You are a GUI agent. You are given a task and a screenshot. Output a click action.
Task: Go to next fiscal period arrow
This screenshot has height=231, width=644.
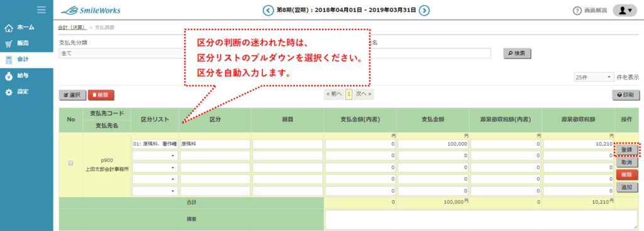(x=425, y=10)
